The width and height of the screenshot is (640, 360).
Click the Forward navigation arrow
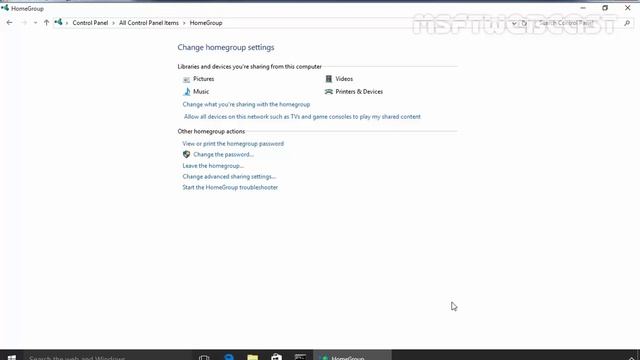point(24,23)
